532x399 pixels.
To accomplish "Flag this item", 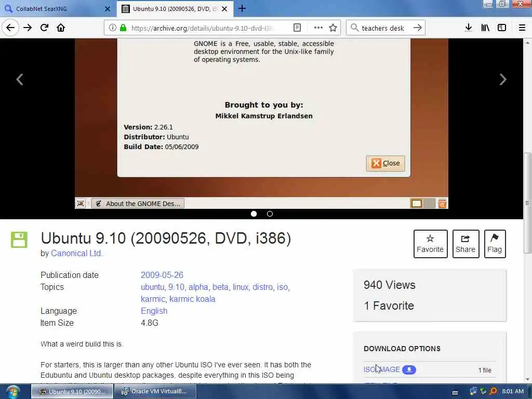I will click(495, 244).
